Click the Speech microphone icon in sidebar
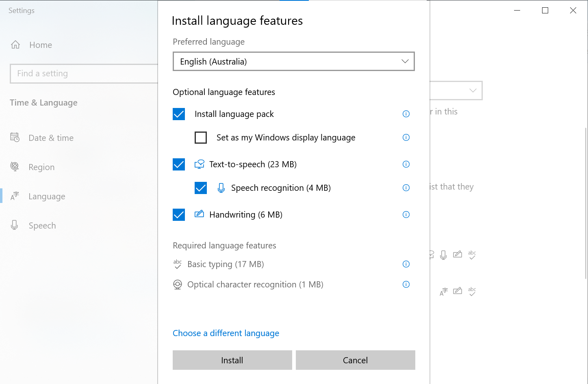 [x=15, y=225]
